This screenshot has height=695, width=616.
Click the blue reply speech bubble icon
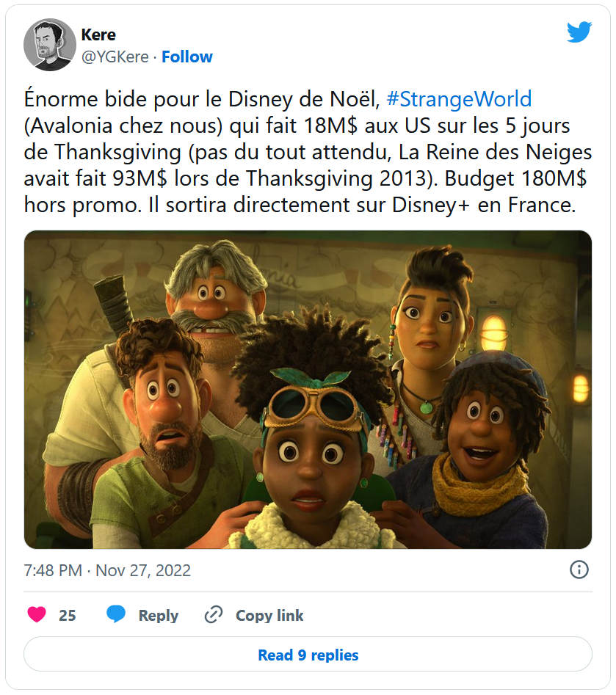pyautogui.click(x=116, y=614)
